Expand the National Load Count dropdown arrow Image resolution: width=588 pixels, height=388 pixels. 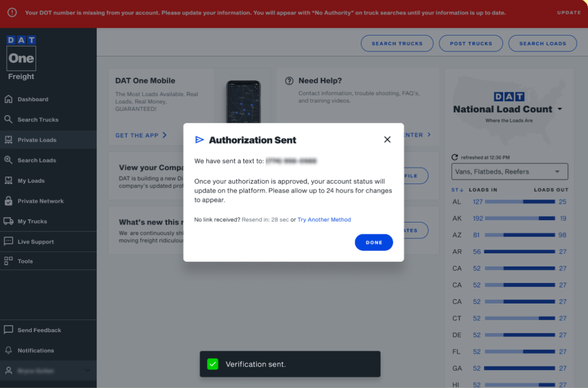560,109
